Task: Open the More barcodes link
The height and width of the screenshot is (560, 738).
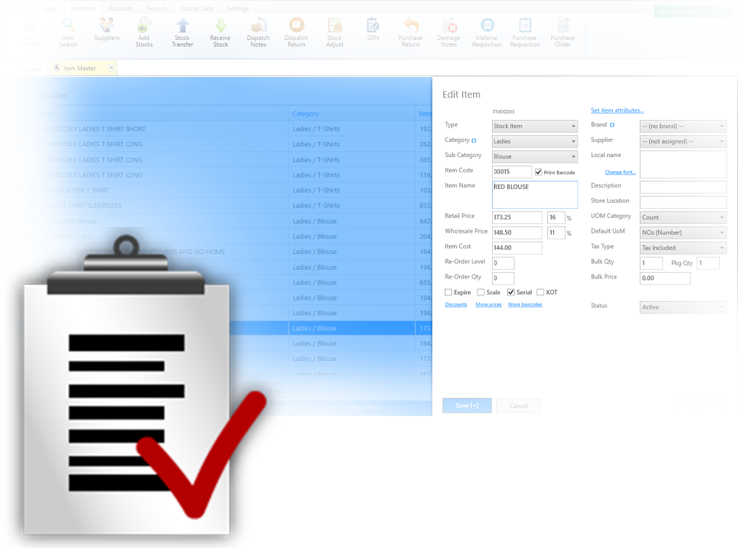Action: click(525, 305)
